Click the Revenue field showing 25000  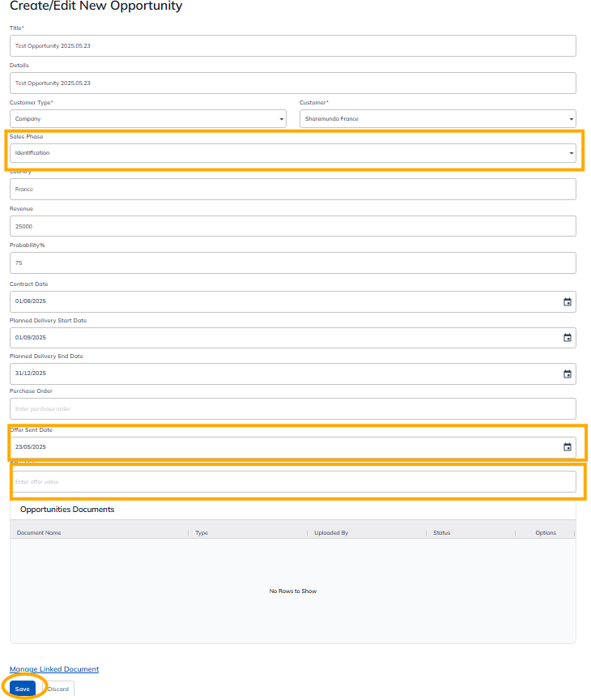tap(292, 226)
